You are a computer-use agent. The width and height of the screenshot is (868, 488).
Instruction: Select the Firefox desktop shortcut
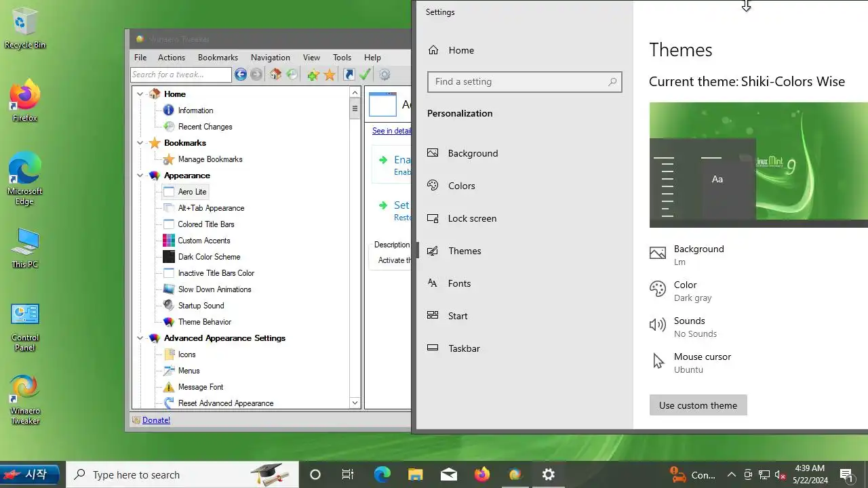[25, 102]
